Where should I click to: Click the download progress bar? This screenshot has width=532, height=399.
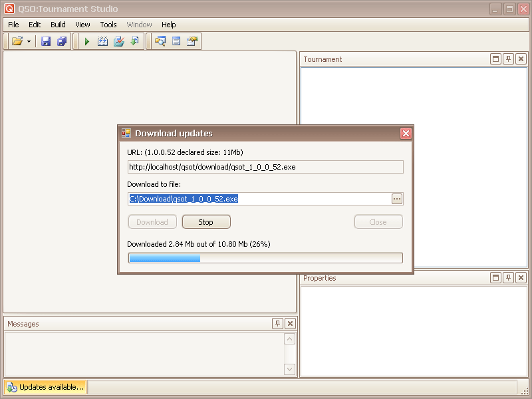point(265,258)
